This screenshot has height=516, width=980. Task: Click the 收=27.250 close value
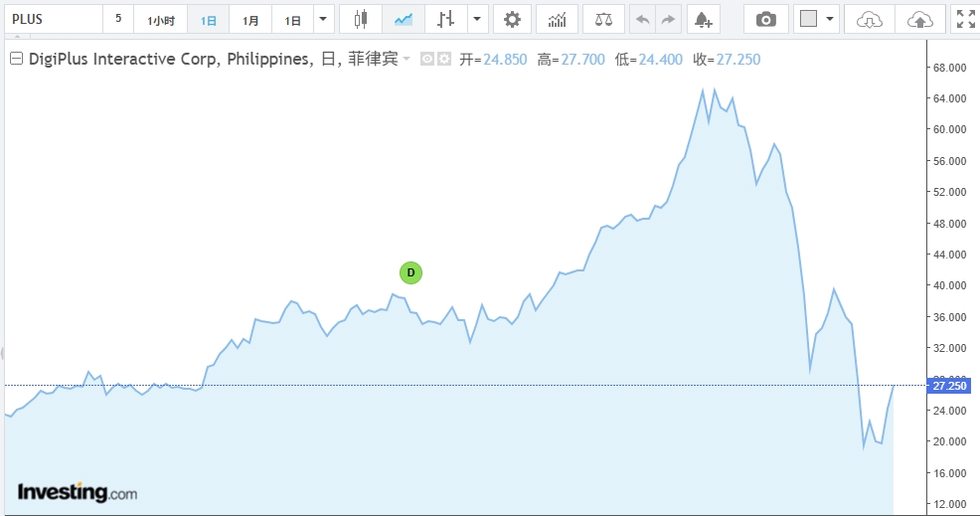click(x=727, y=60)
